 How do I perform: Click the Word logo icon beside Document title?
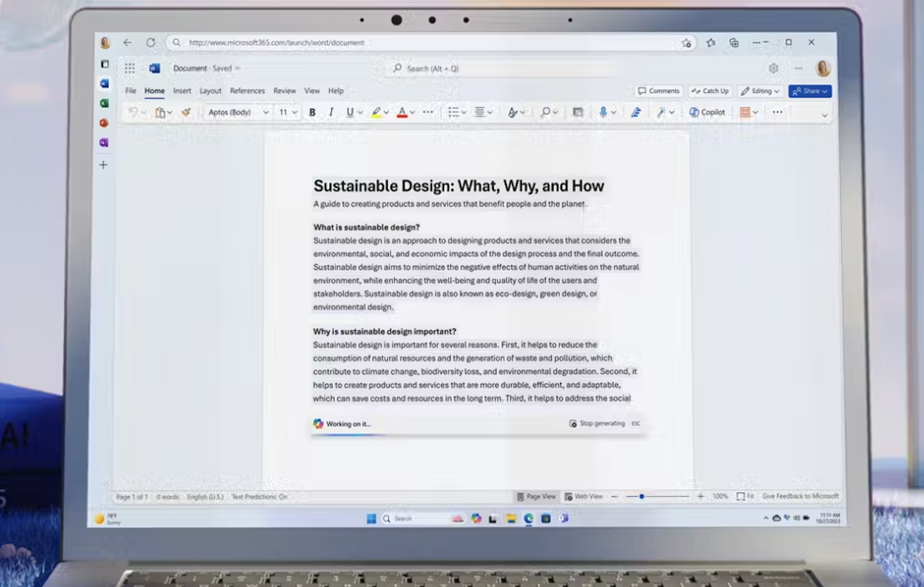[155, 68]
